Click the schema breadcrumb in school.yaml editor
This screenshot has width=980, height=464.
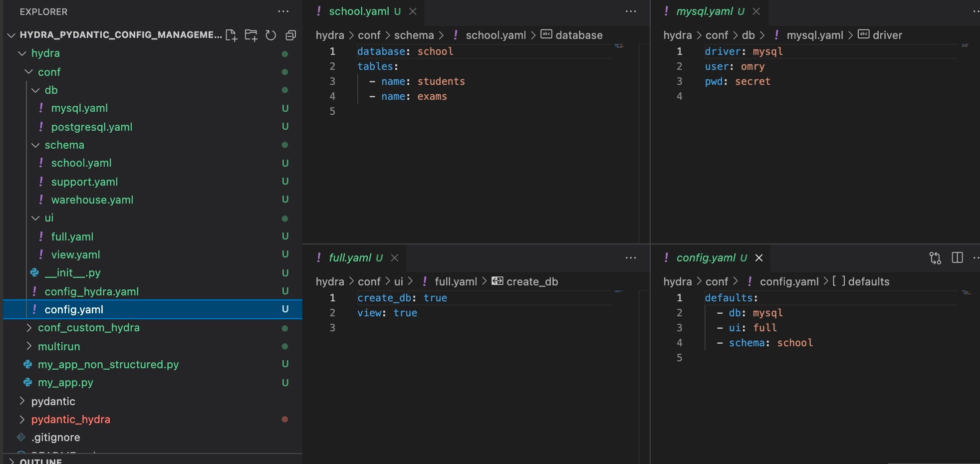click(414, 35)
